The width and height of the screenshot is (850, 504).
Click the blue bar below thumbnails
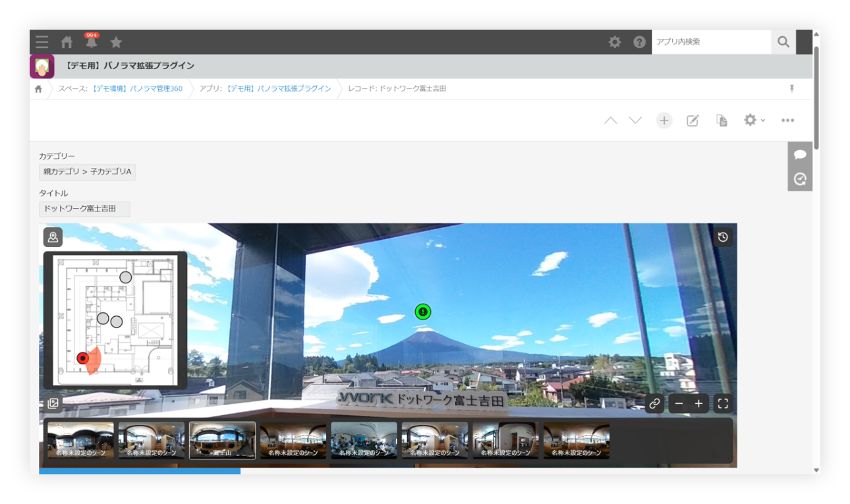pyautogui.click(x=140, y=471)
